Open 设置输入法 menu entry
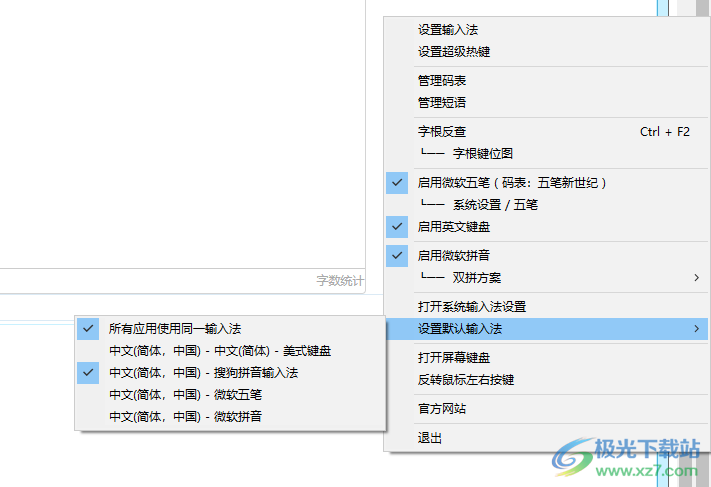The width and height of the screenshot is (711, 487). click(546, 30)
